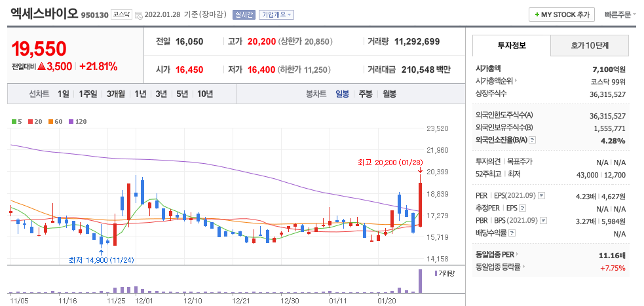
Task: Click the change rate +21.81%
Action: coord(98,67)
